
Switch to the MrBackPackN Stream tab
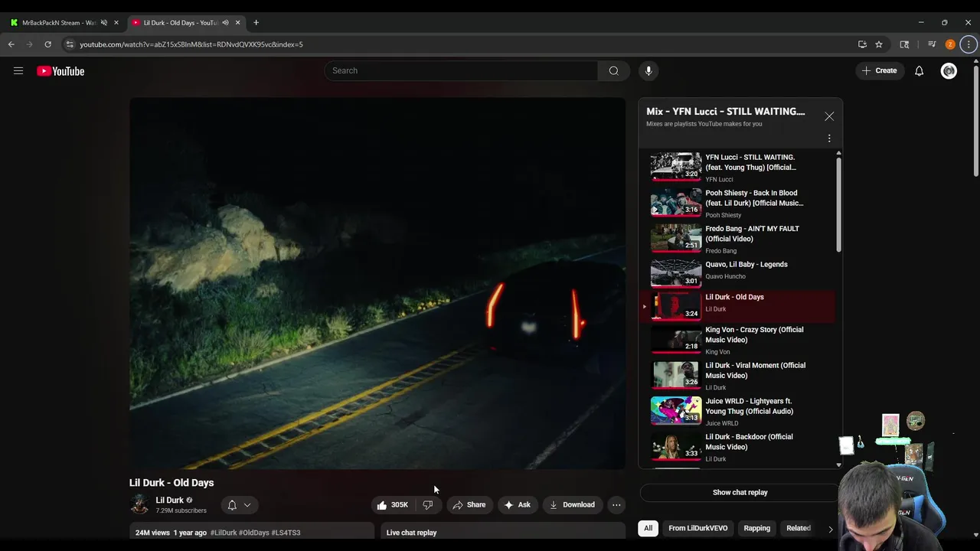click(x=60, y=23)
